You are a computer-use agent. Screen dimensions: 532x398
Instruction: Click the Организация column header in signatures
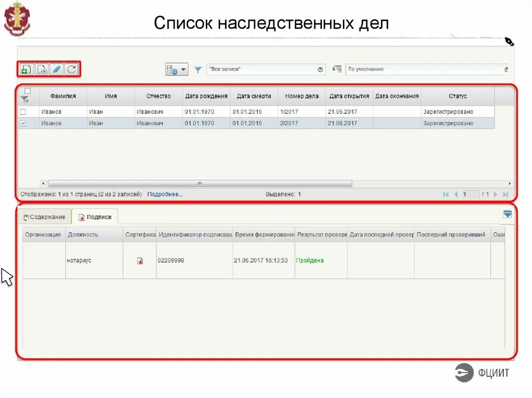pos(44,235)
